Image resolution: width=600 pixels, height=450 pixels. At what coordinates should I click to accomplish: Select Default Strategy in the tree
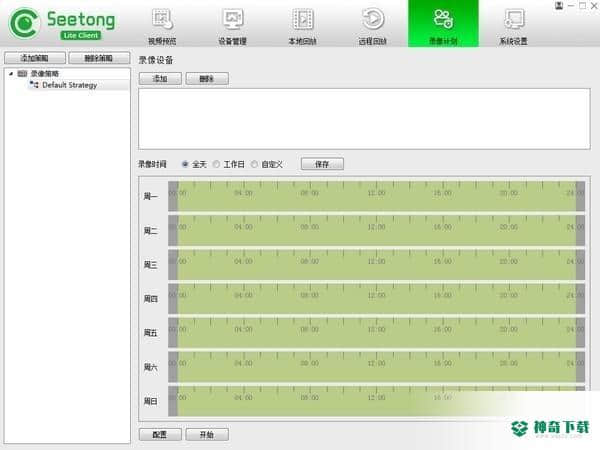[x=70, y=85]
